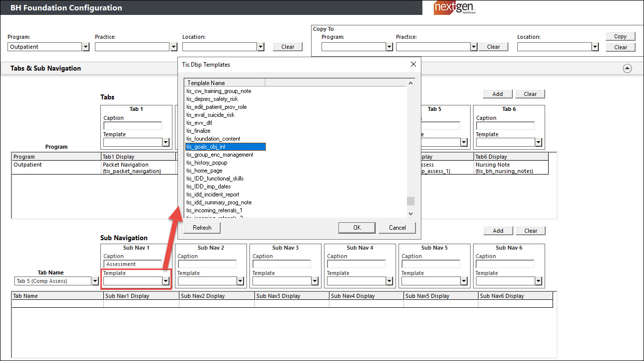Expand the Sub Nav 1 Template dropdown
Viewport: 644px width, 361px height.
[166, 281]
